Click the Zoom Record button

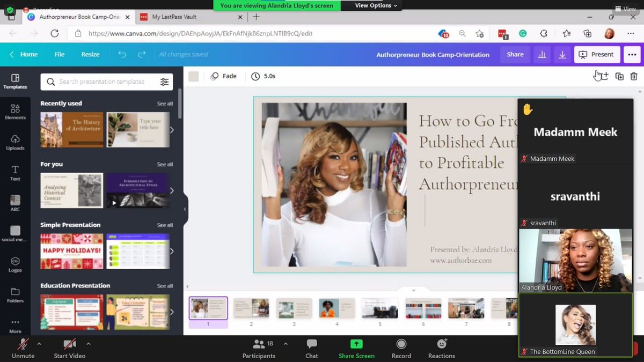(401, 348)
